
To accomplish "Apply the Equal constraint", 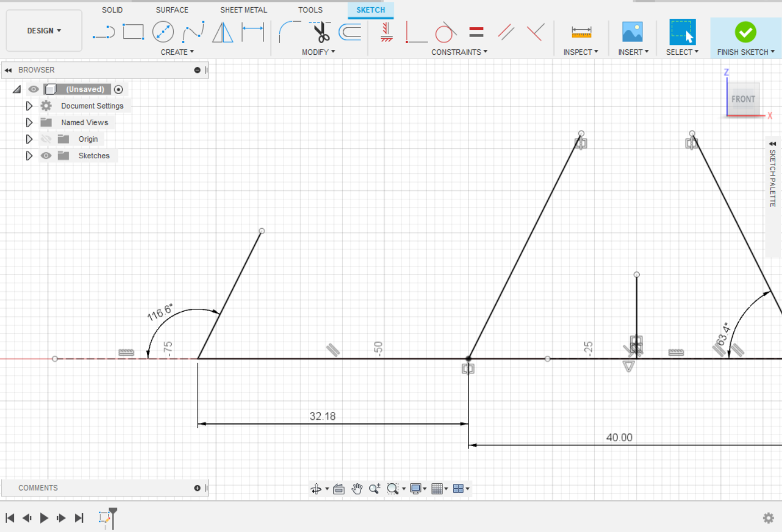I will pos(476,32).
